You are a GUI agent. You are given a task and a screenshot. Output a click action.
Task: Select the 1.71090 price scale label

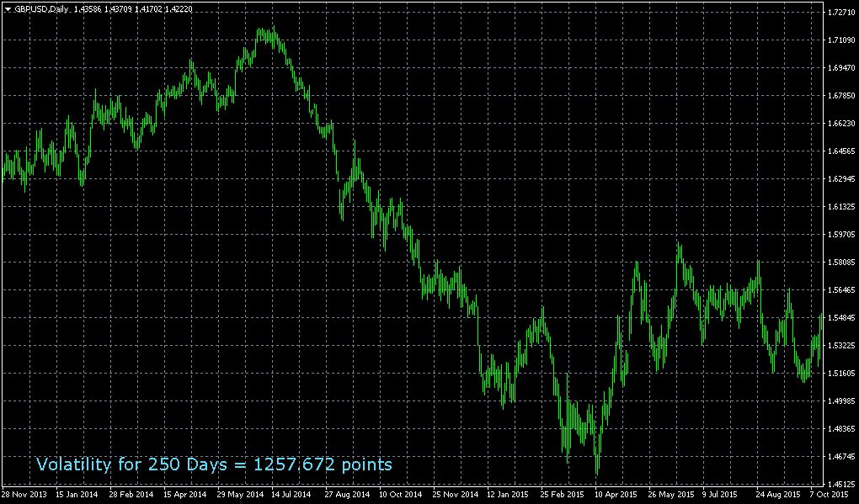coord(842,40)
